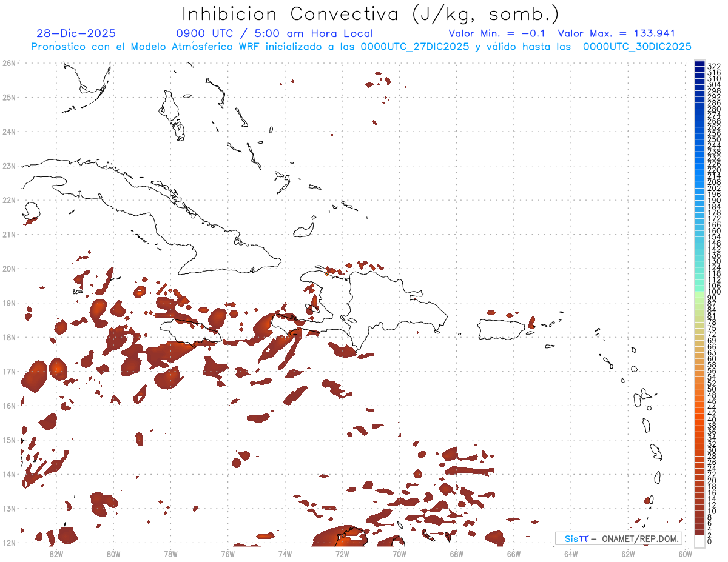Click latitude label '24N'
728x562 pixels.
click(x=9, y=132)
